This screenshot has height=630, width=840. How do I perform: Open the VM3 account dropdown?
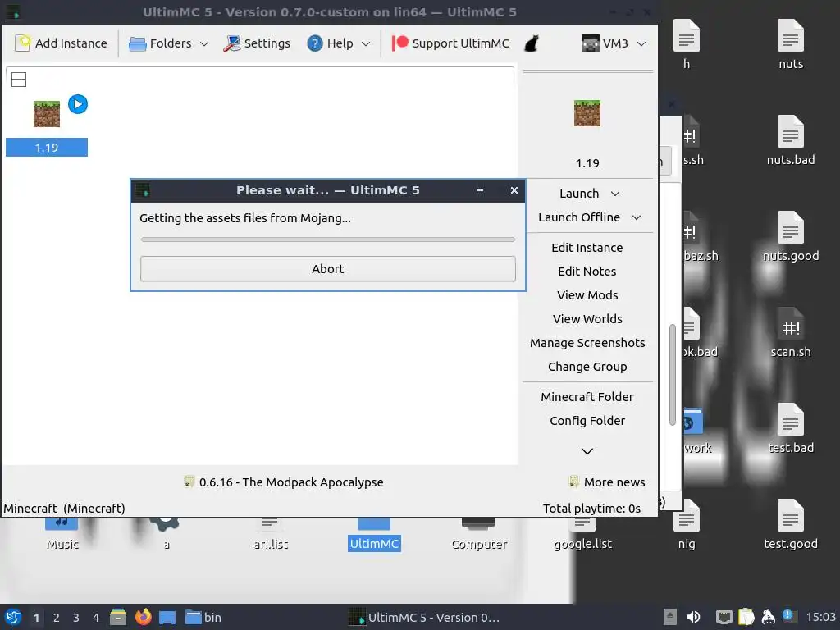641,44
